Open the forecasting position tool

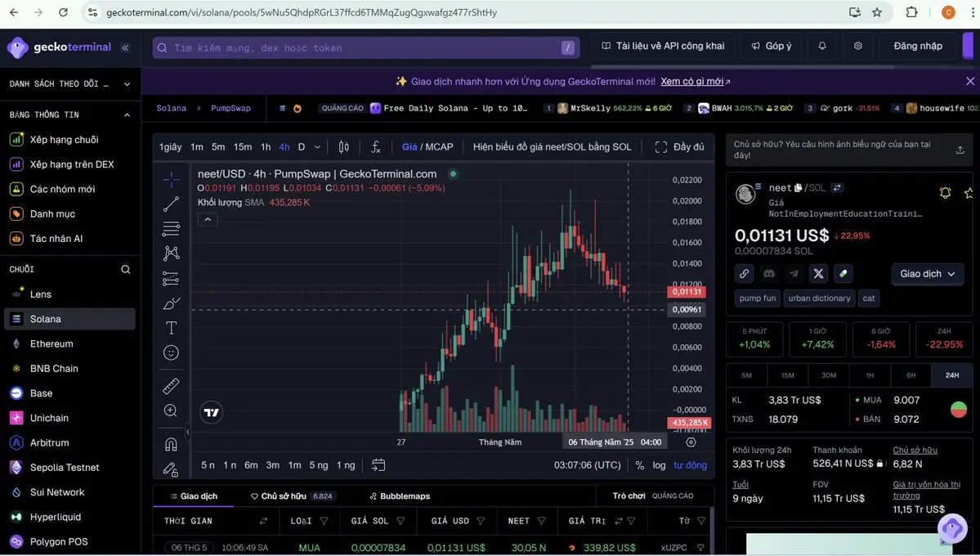171,278
